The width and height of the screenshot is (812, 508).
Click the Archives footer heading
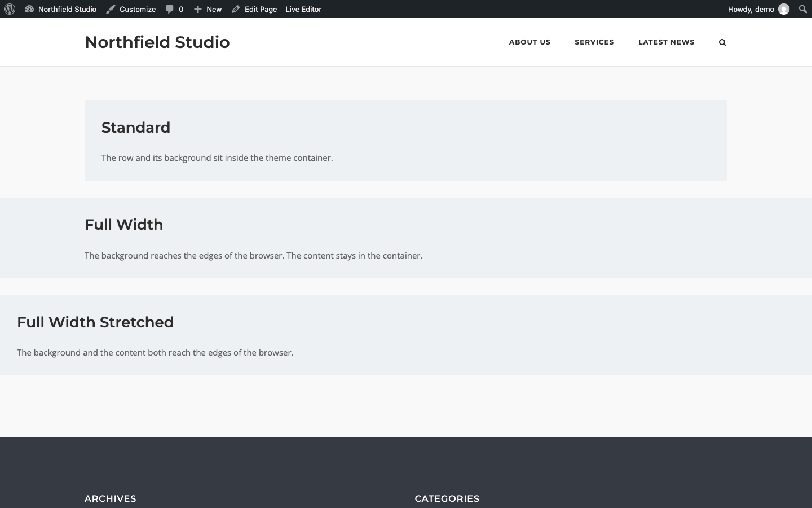(x=111, y=499)
